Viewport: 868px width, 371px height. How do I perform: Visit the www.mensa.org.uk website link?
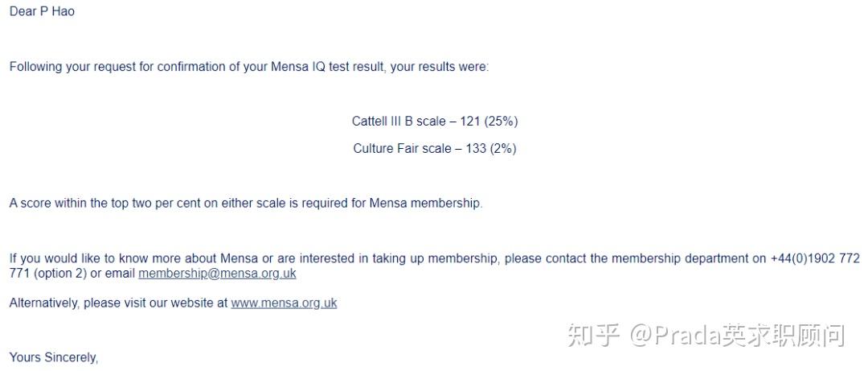coord(284,303)
